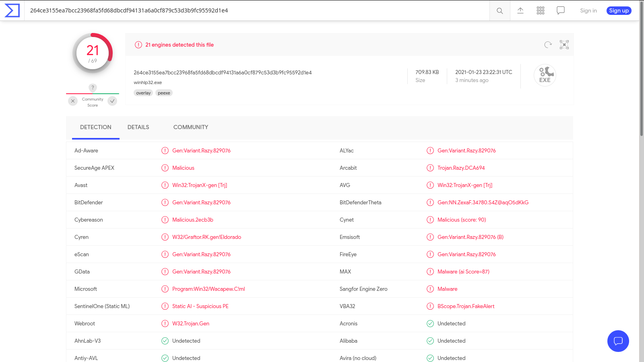Click the 709.83 KB size value
Viewport: 644px width, 362px height.
(x=427, y=72)
